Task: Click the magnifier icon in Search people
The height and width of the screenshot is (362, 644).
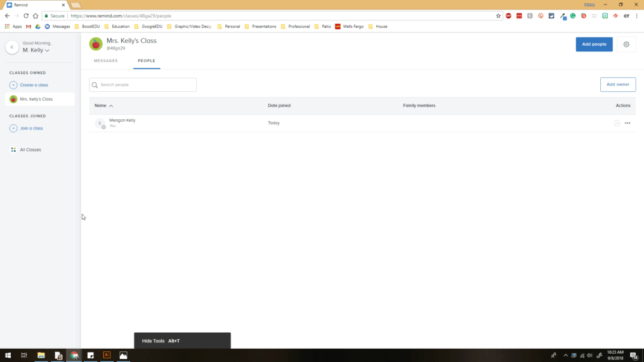Action: 95,85
